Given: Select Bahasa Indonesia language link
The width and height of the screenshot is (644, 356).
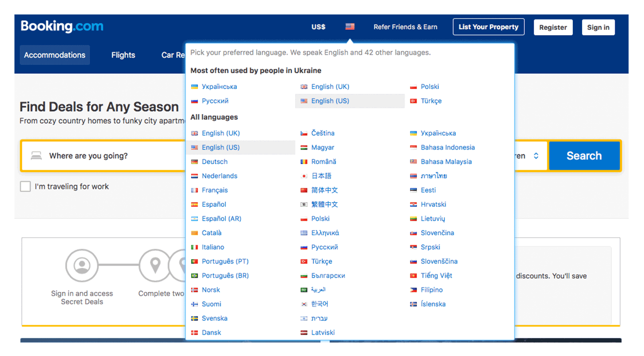Looking at the screenshot, I should point(448,148).
